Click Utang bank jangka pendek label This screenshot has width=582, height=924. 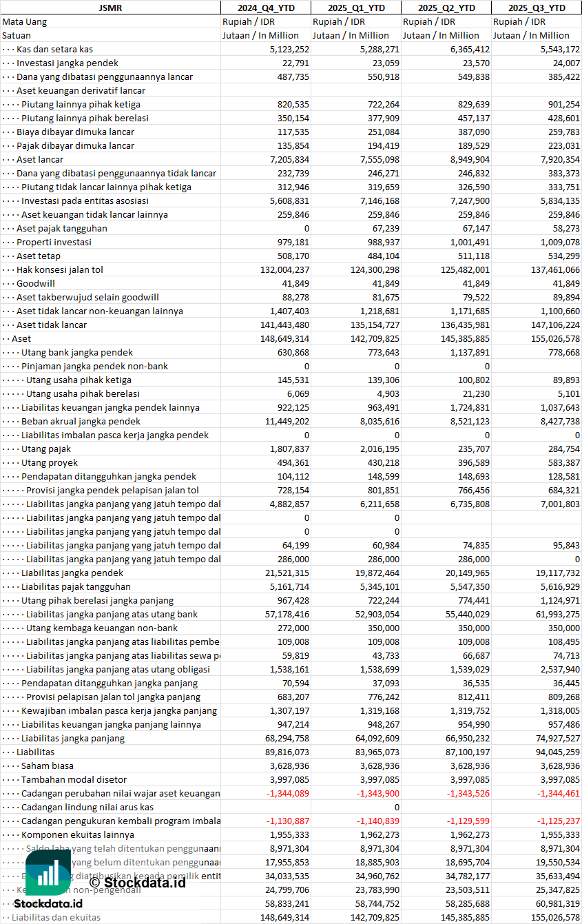click(77, 352)
